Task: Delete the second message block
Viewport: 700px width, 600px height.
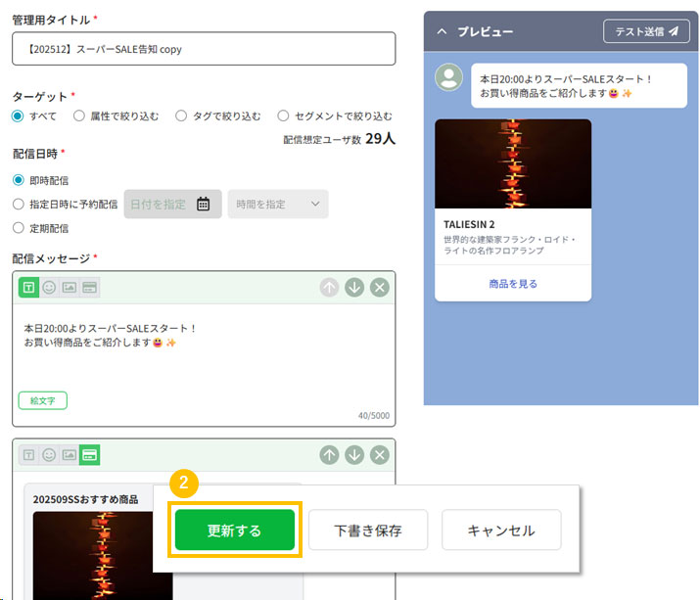Action: 380,455
